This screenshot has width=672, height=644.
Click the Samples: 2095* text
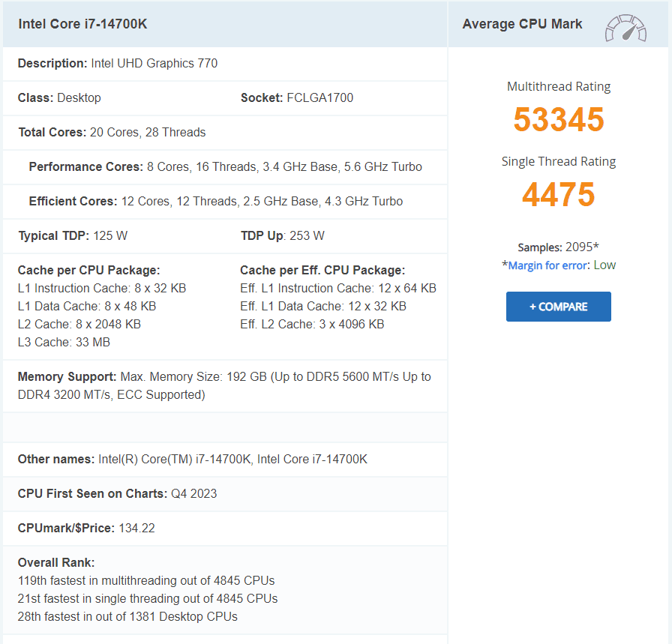pyautogui.click(x=558, y=247)
